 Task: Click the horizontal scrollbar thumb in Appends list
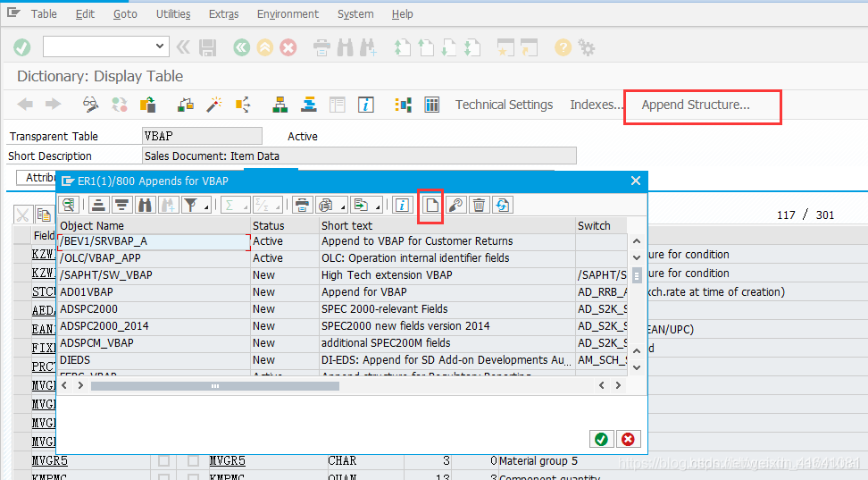(215, 386)
